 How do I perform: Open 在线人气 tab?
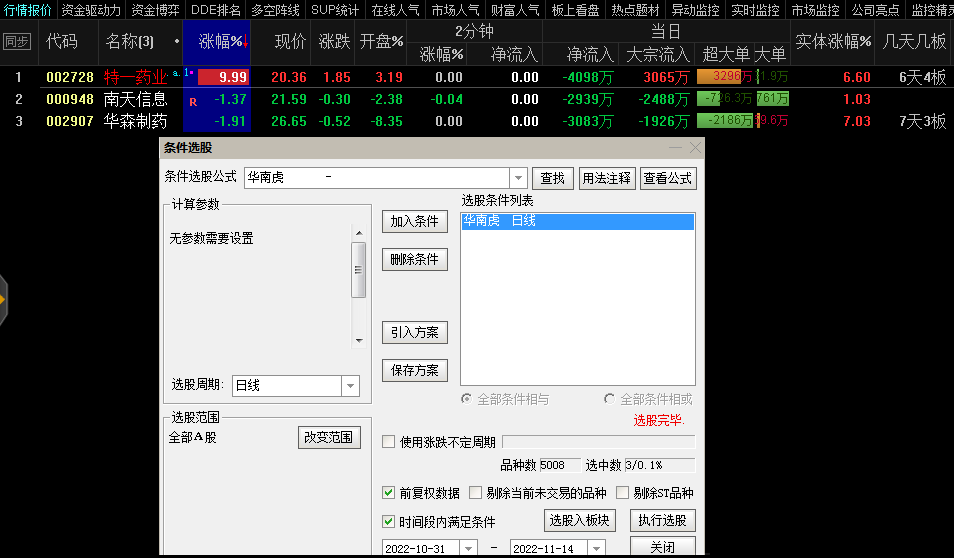395,10
